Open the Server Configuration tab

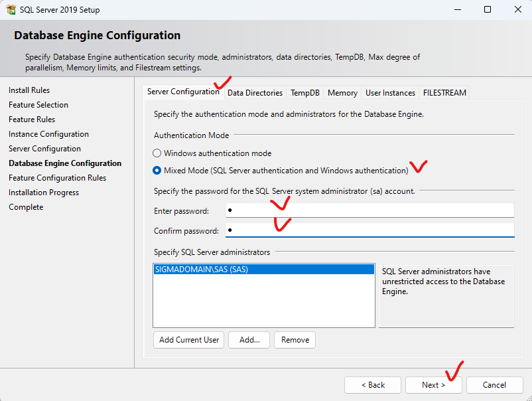pos(183,92)
